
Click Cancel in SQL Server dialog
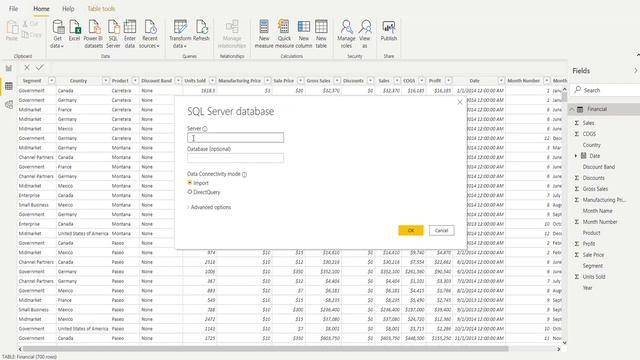(441, 231)
